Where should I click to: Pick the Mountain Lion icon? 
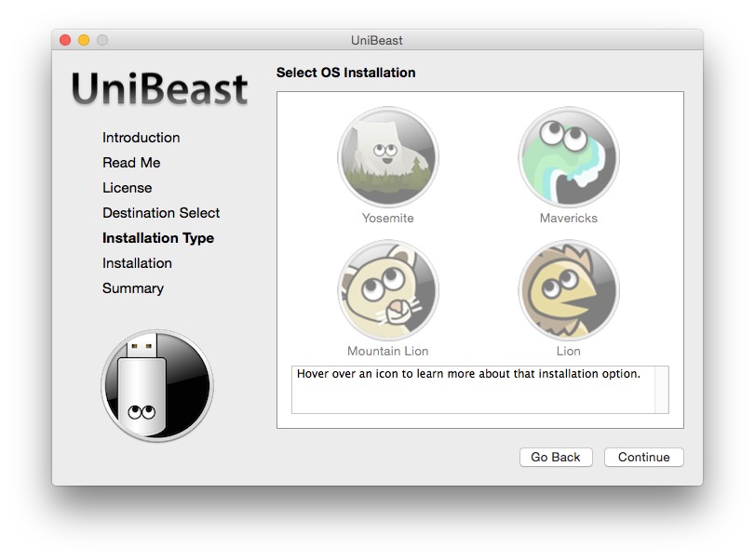coord(387,291)
